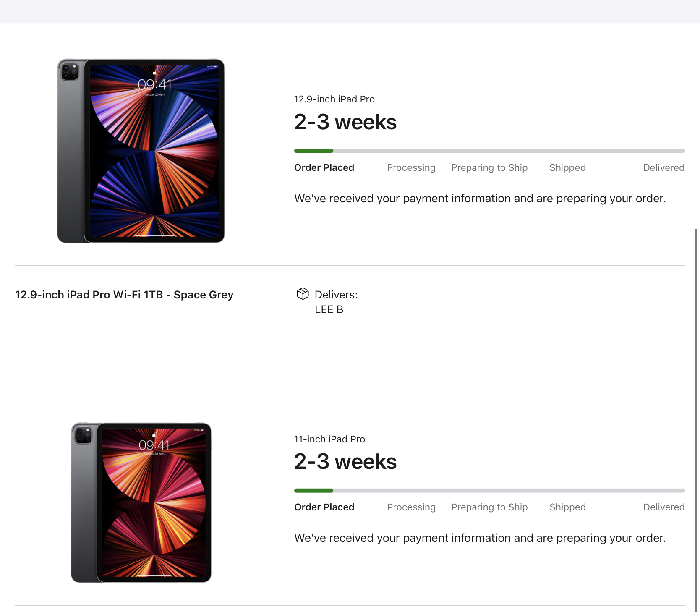Click Processing step for 11-inch iPad order
This screenshot has height=612, width=700.
coord(411,507)
